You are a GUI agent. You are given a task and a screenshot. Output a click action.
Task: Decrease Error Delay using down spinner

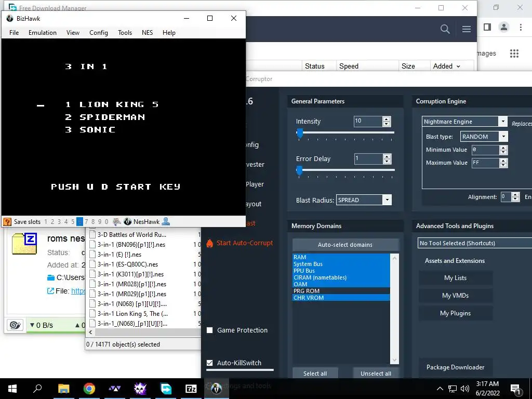387,161
